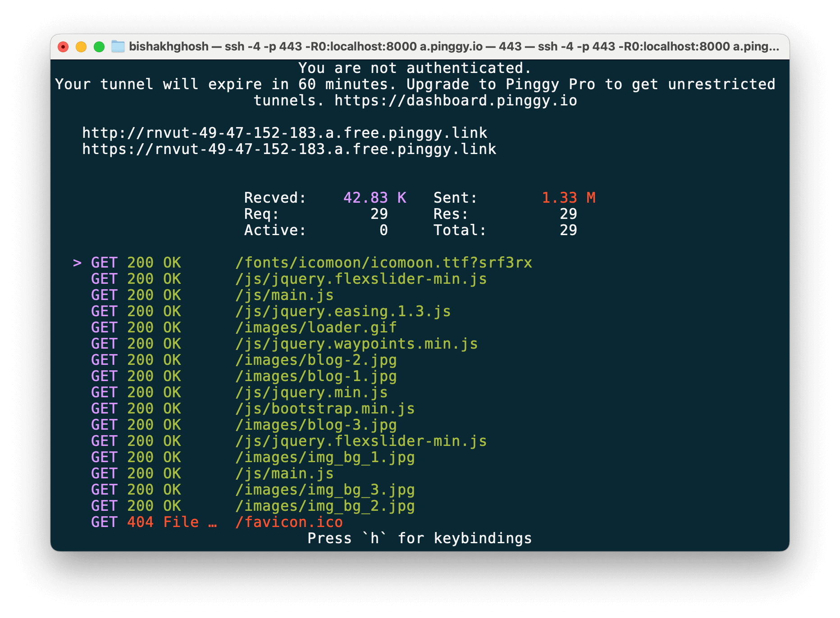The width and height of the screenshot is (840, 618).
Task: Click the Total count 29
Action: [568, 230]
